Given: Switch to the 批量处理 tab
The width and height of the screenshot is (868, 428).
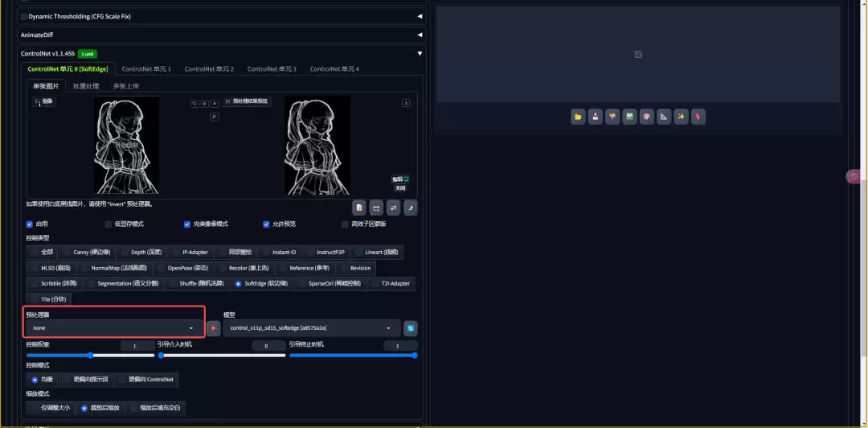Looking at the screenshot, I should point(86,86).
